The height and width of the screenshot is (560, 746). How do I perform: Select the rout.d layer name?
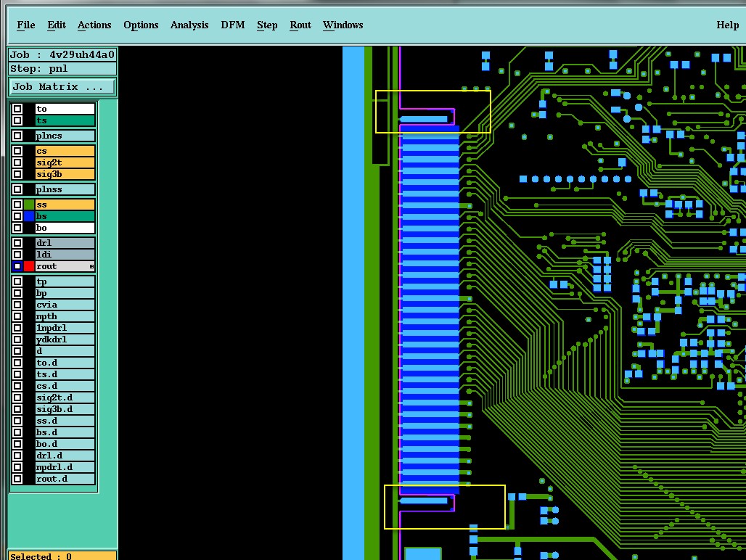[x=65, y=479]
